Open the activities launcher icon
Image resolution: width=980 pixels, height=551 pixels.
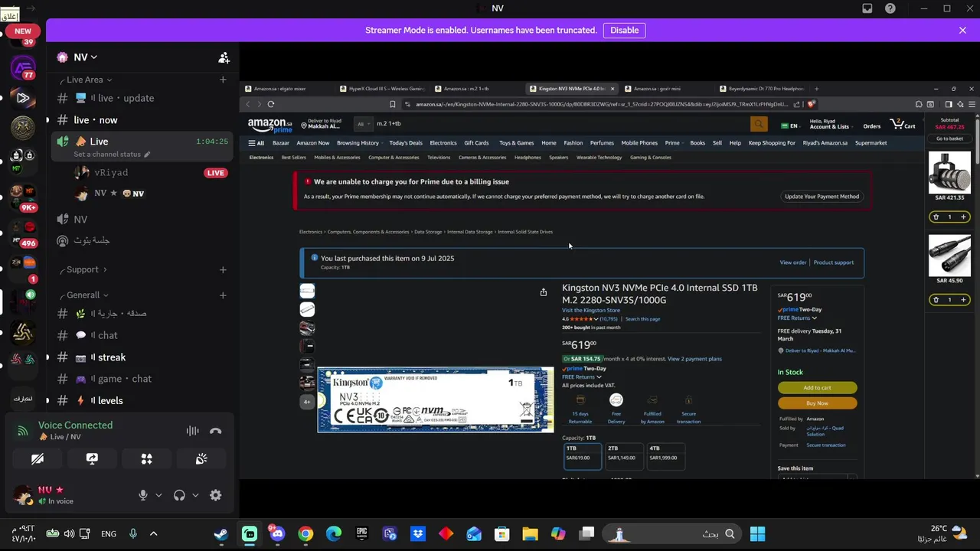146,458
